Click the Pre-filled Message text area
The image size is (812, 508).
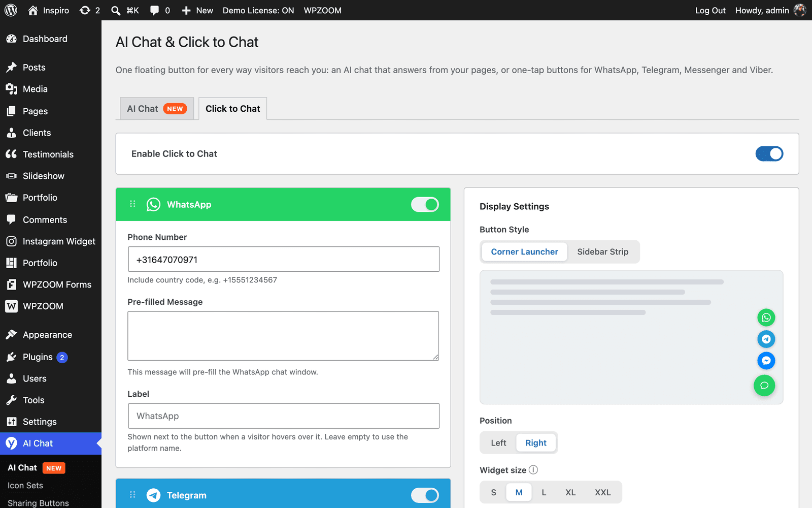click(283, 336)
